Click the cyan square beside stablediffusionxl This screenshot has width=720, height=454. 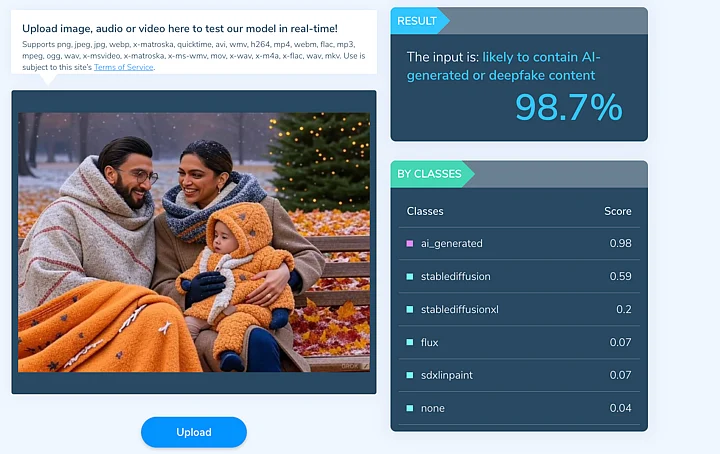point(410,309)
